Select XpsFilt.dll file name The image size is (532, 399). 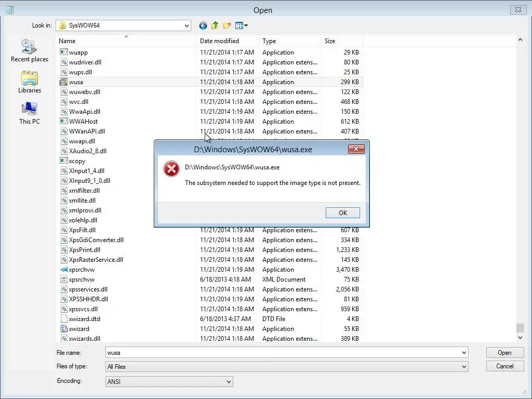click(x=82, y=230)
